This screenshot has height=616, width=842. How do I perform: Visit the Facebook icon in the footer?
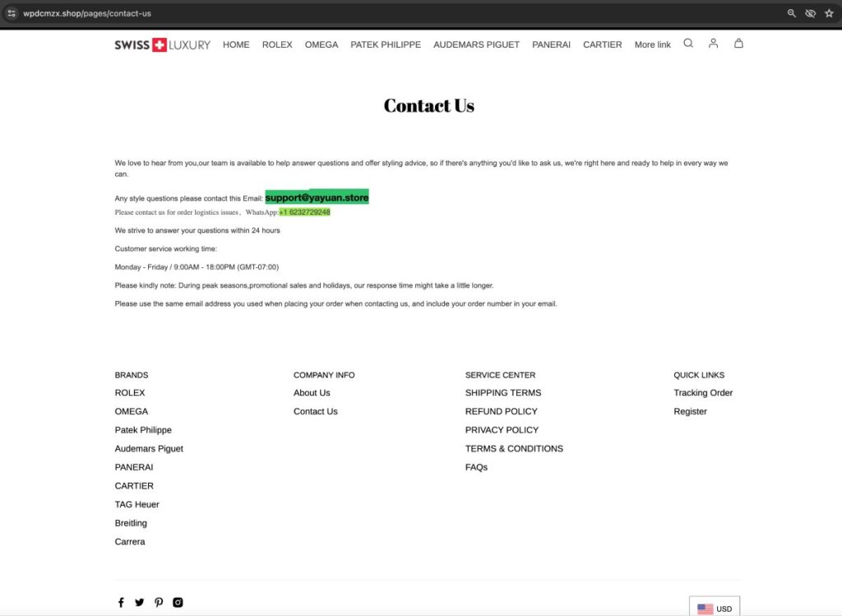click(120, 602)
